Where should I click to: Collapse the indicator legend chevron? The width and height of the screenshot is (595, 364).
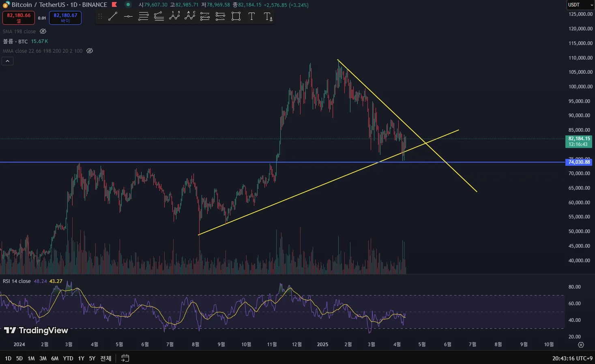tap(8, 61)
